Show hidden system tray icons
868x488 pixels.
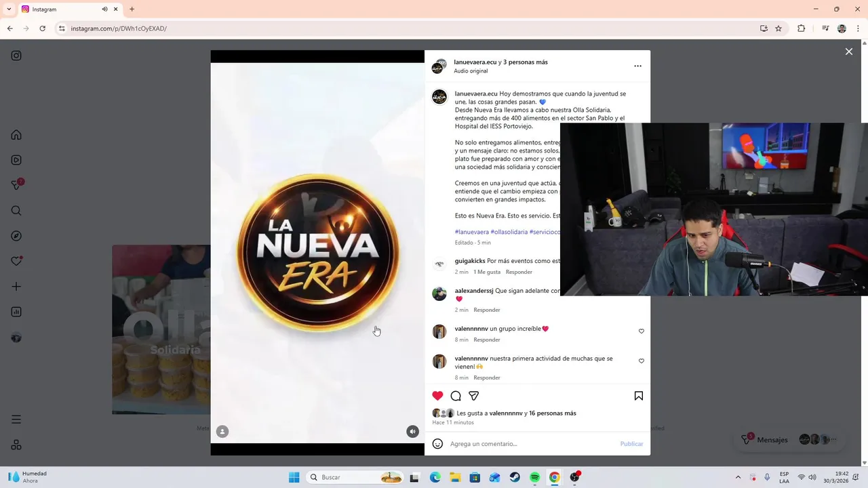[x=738, y=477]
